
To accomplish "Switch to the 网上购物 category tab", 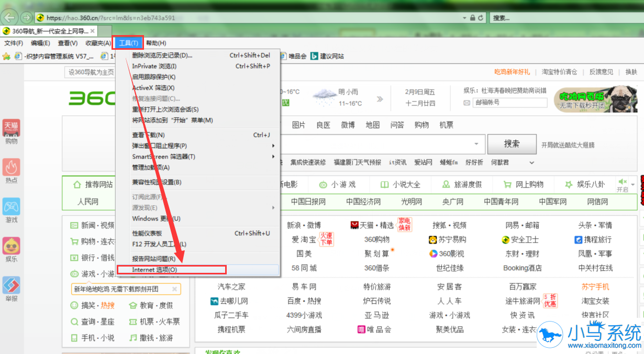I will (x=523, y=184).
